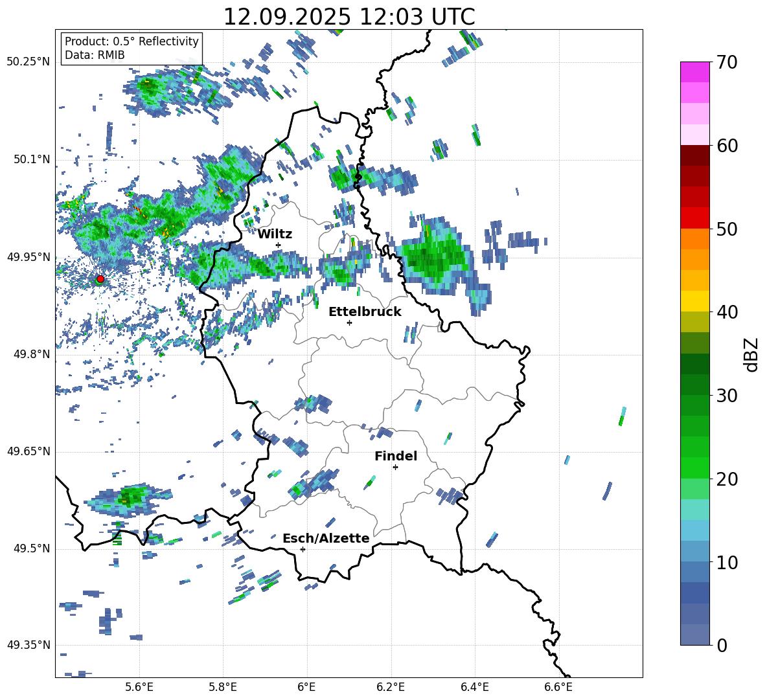Click the Ettelbruck station cross marker
This screenshot has height=700, width=767.
[349, 322]
